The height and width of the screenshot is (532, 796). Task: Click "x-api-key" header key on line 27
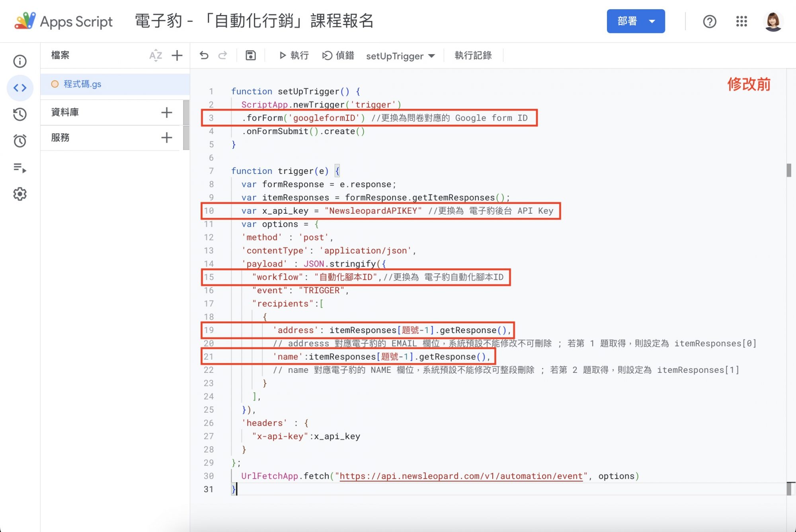tap(280, 436)
